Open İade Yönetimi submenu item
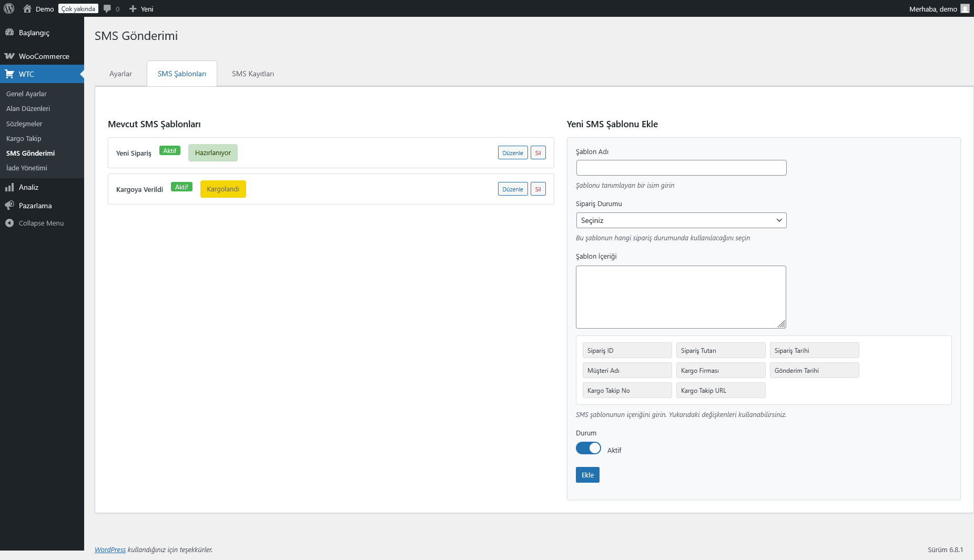This screenshot has width=974, height=560. pyautogui.click(x=27, y=168)
